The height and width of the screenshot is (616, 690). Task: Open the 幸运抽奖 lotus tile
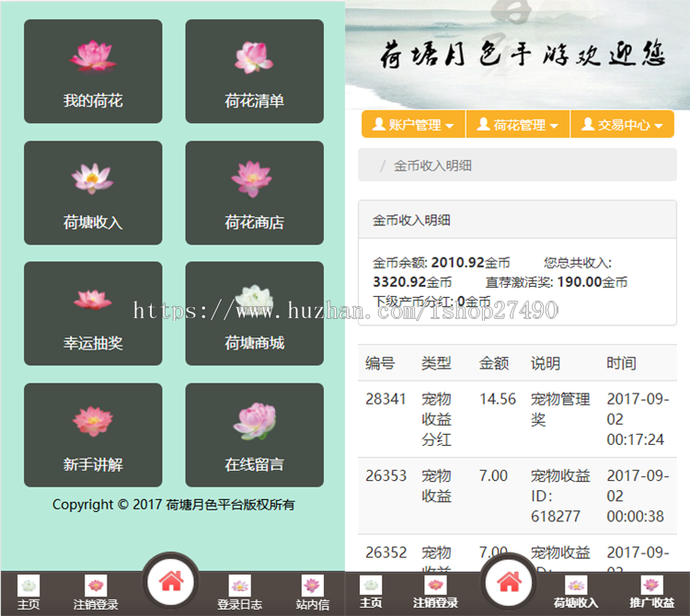(93, 314)
